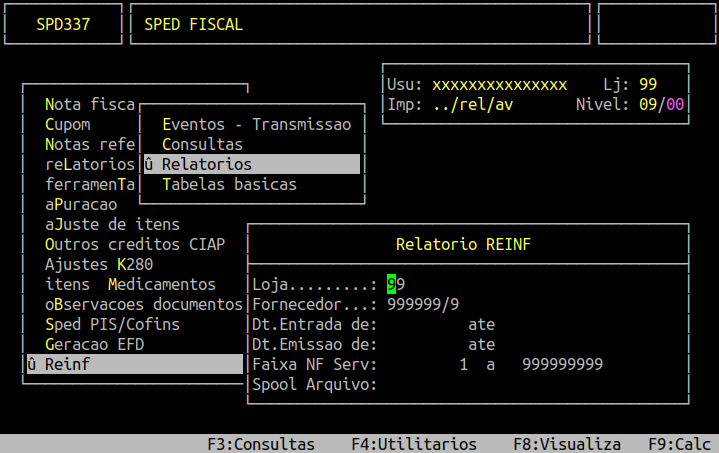Image resolution: width=719 pixels, height=453 pixels.
Task: Open the Consultas submenu item
Action: coord(202,145)
